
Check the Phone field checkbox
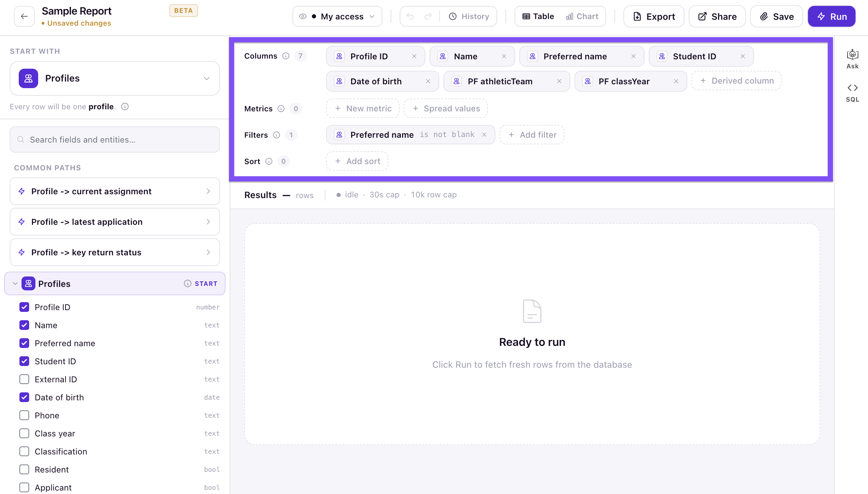[24, 415]
